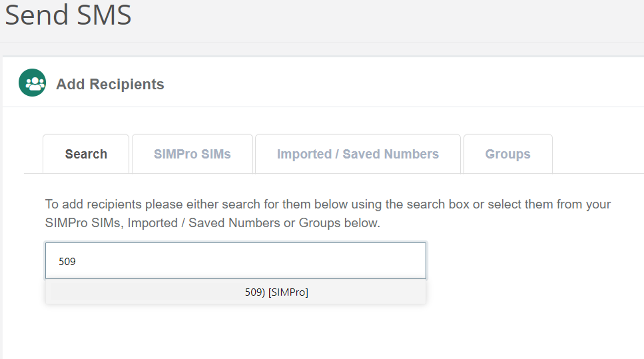
Task: Click the Add Recipients heading text
Action: pos(110,84)
